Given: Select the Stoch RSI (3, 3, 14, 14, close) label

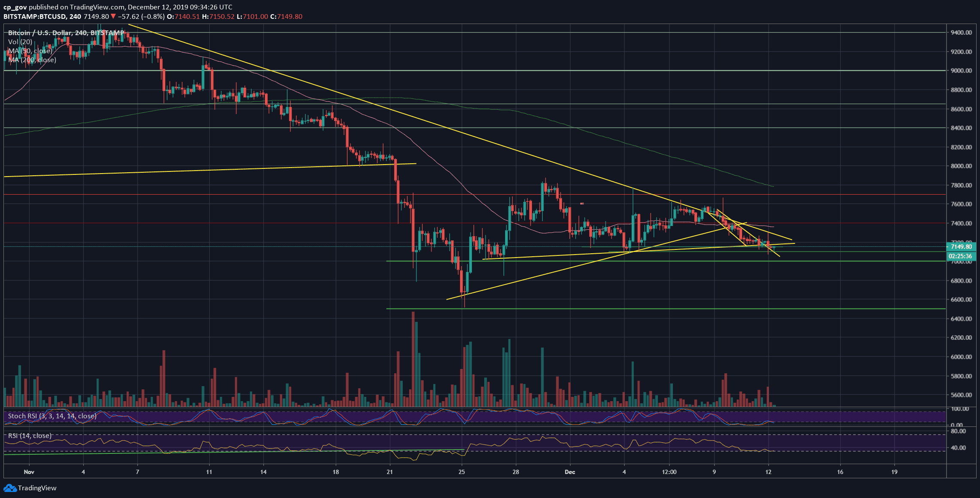Looking at the screenshot, I should [52, 416].
